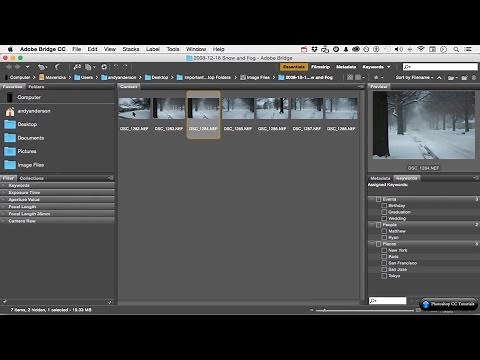Open in Camera Raw aperture icon
The image size is (480, 360).
[104, 67]
